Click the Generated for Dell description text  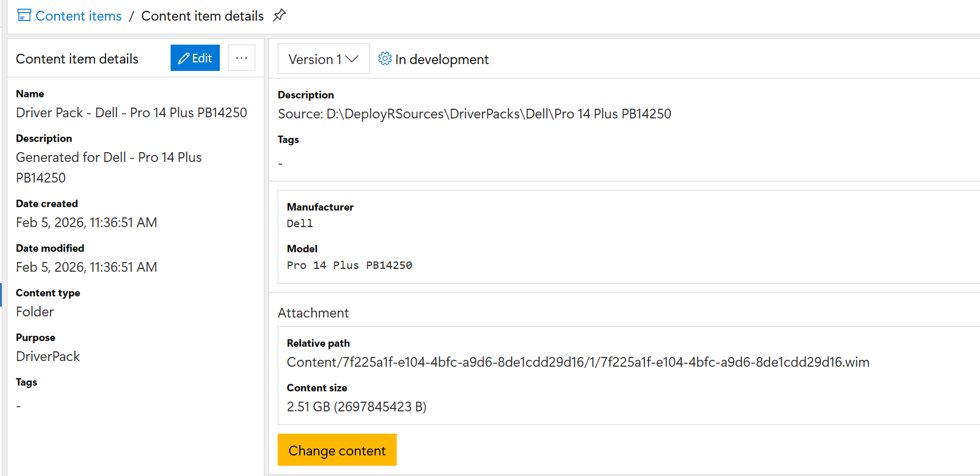[109, 168]
